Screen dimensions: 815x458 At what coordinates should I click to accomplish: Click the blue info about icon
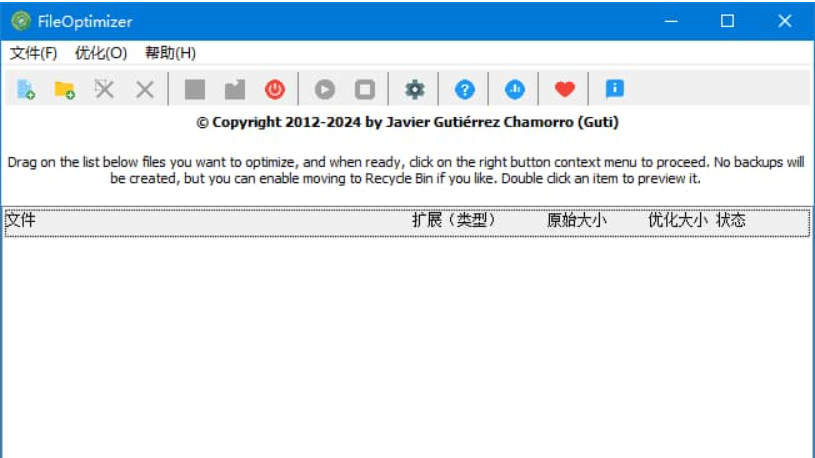point(615,88)
